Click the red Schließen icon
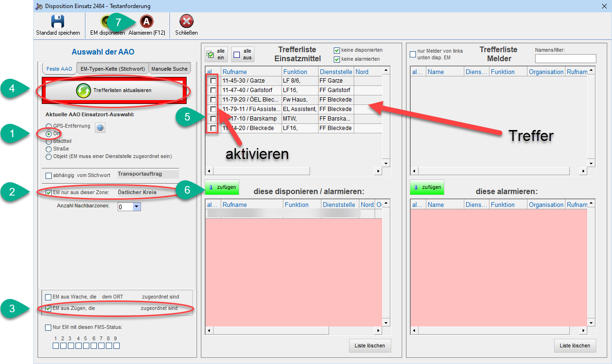 click(186, 22)
